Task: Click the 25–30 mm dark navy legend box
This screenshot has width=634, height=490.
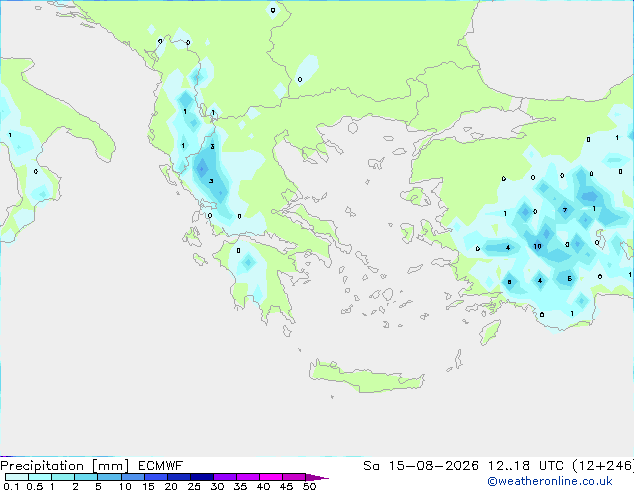Action: click(x=202, y=477)
